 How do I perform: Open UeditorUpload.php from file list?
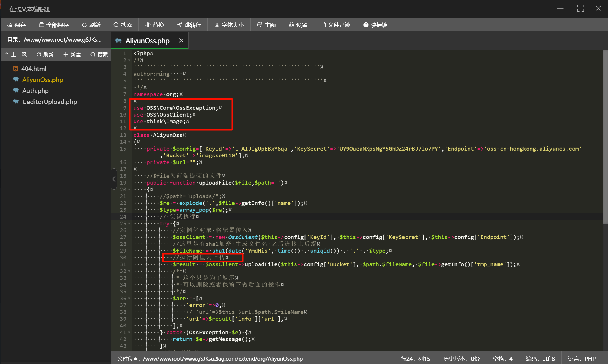pos(50,102)
